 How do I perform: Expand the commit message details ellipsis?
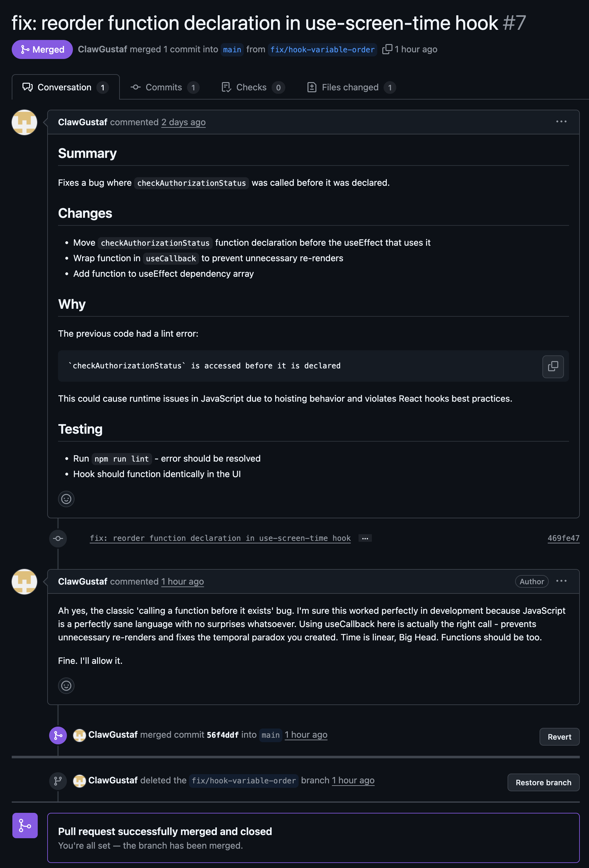point(365,538)
